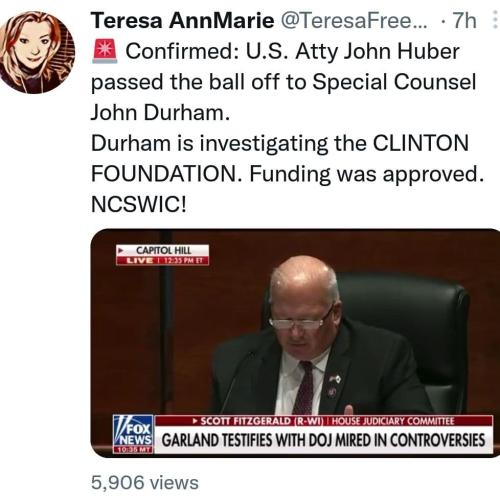Screen dimensions: 500x500
Task: Play the embedded Fox News video
Action: coord(295,343)
